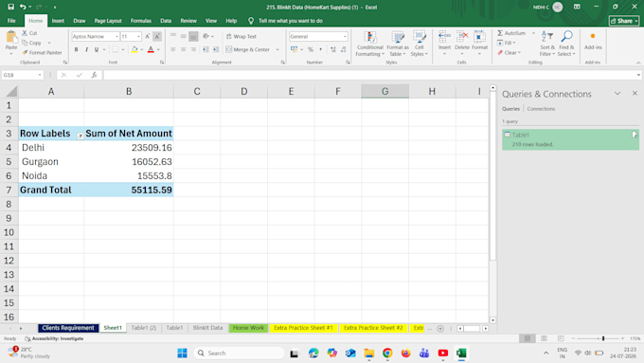Click AutoSum sigma button
Viewport: 644px width, 363px height.
511,33
